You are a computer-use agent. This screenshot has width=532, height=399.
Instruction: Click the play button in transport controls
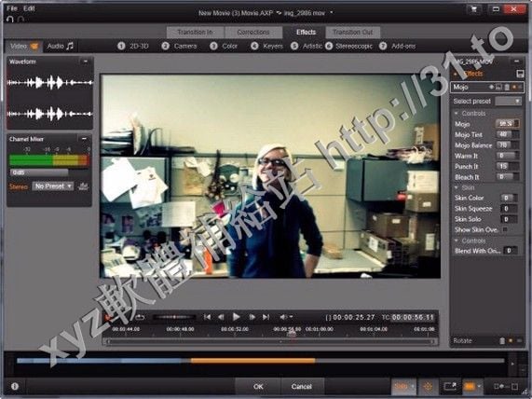pos(236,317)
